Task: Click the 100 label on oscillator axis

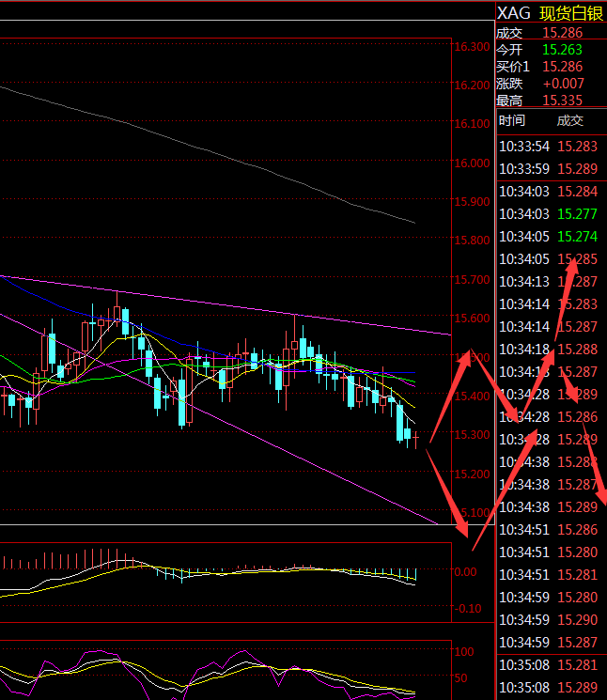Action: point(464,652)
